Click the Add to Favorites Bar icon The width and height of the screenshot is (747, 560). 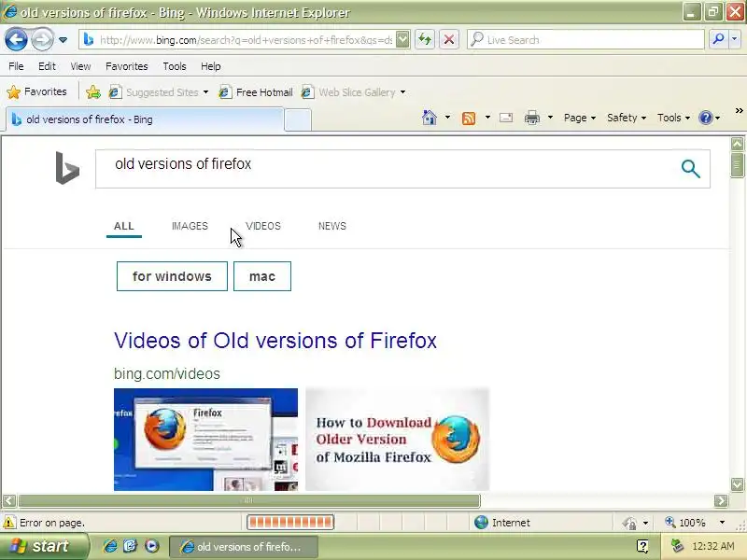tap(93, 91)
